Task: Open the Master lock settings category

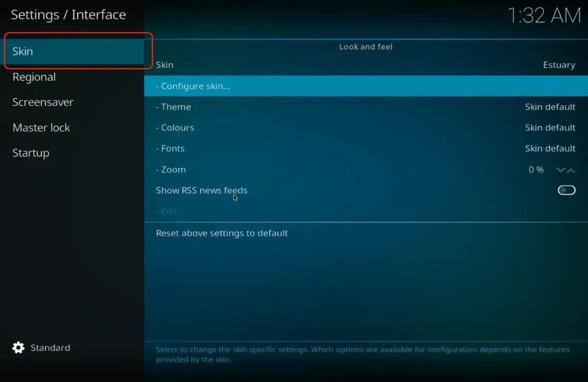Action: 41,127
